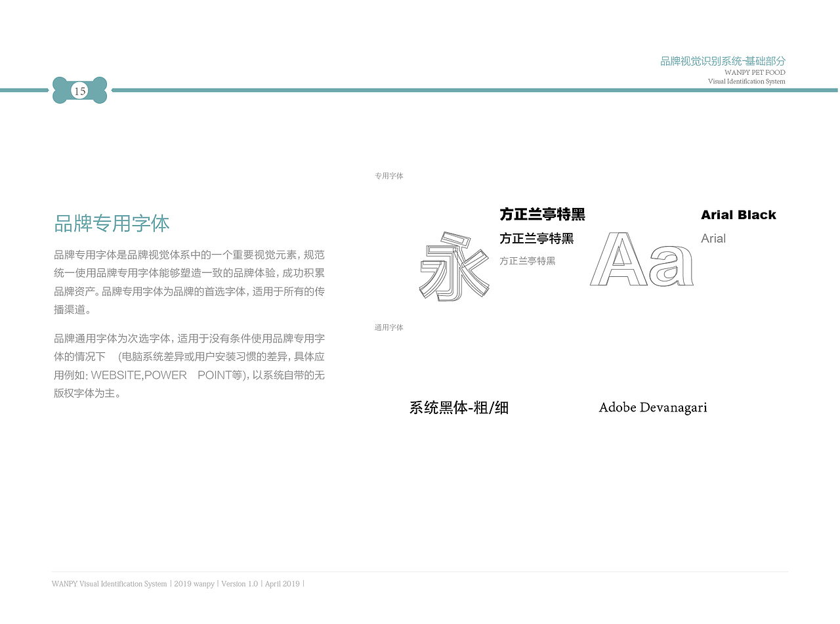840x624 pixels.
Task: Toggle the Arial regular font sample
Action: pos(713,238)
